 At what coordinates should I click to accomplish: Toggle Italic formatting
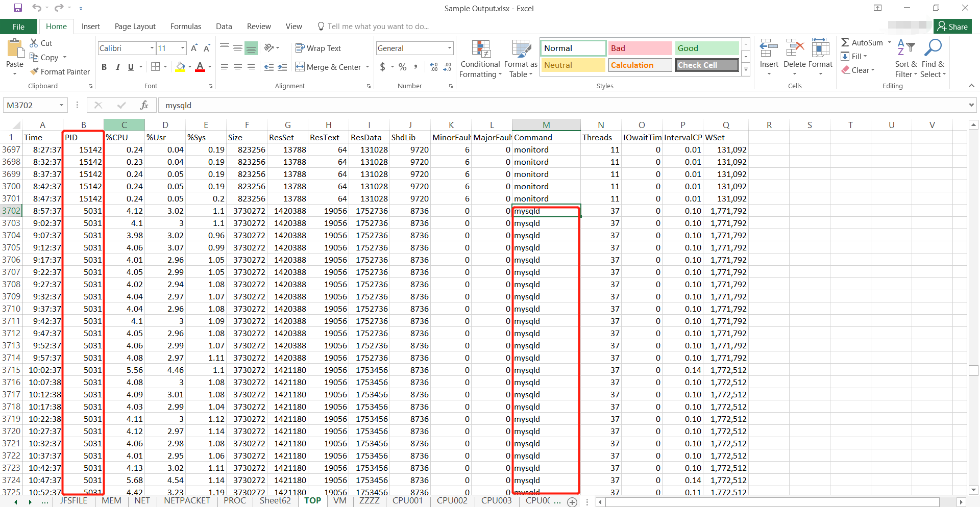pyautogui.click(x=118, y=67)
